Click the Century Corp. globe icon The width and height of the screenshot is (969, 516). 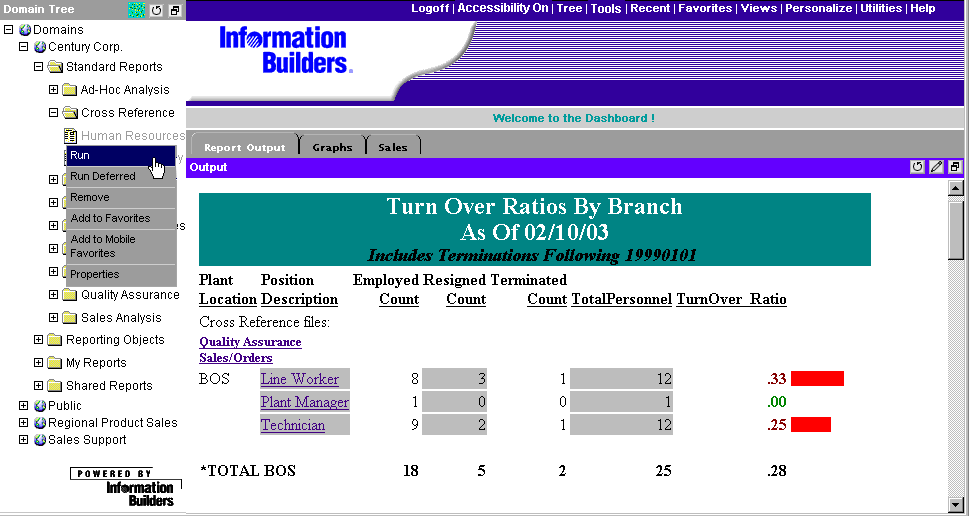coord(40,47)
